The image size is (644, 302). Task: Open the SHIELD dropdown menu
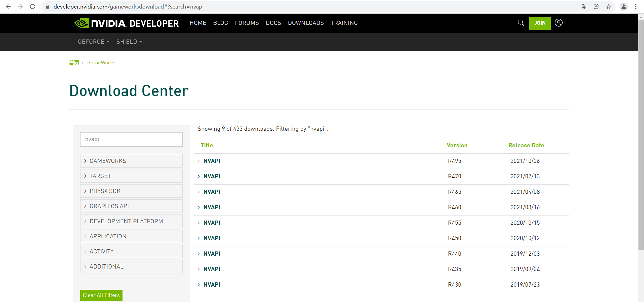(x=129, y=42)
